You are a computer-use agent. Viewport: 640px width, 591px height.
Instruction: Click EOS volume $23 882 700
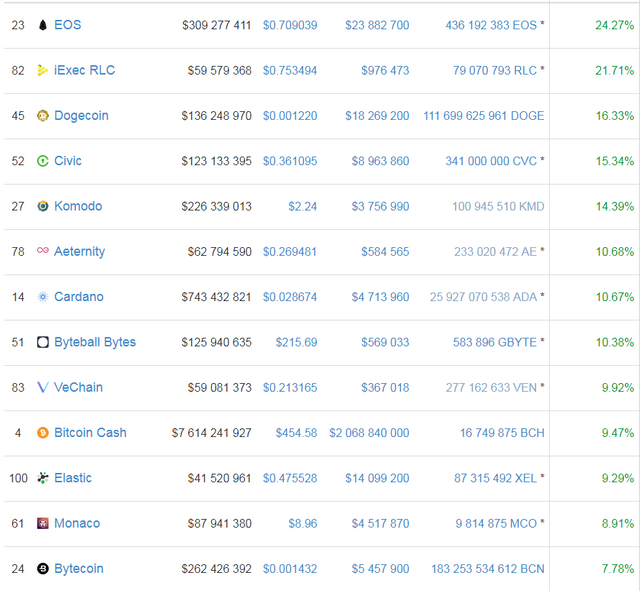pos(377,25)
